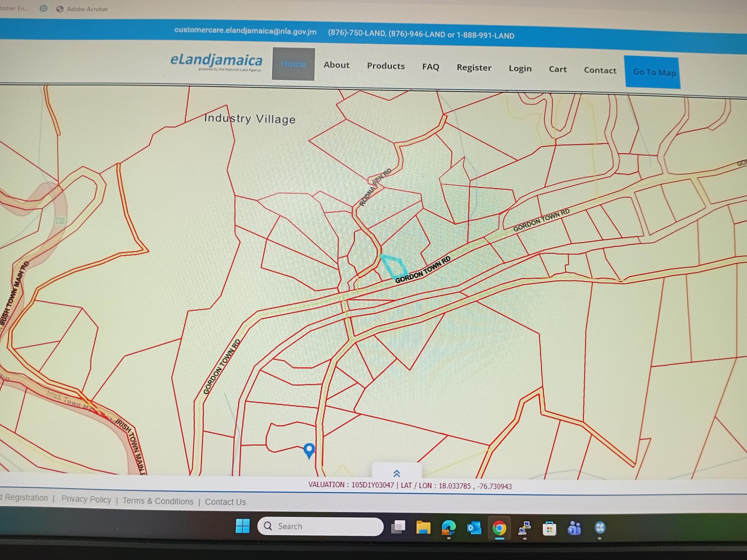Open the Adobe Acrobat bookmark
The height and width of the screenshot is (560, 747).
pos(82,9)
